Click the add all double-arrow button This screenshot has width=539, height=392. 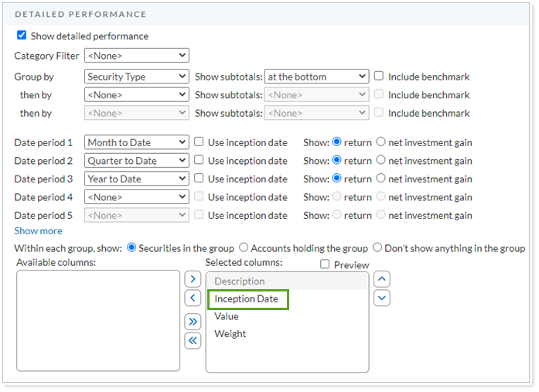tap(193, 321)
